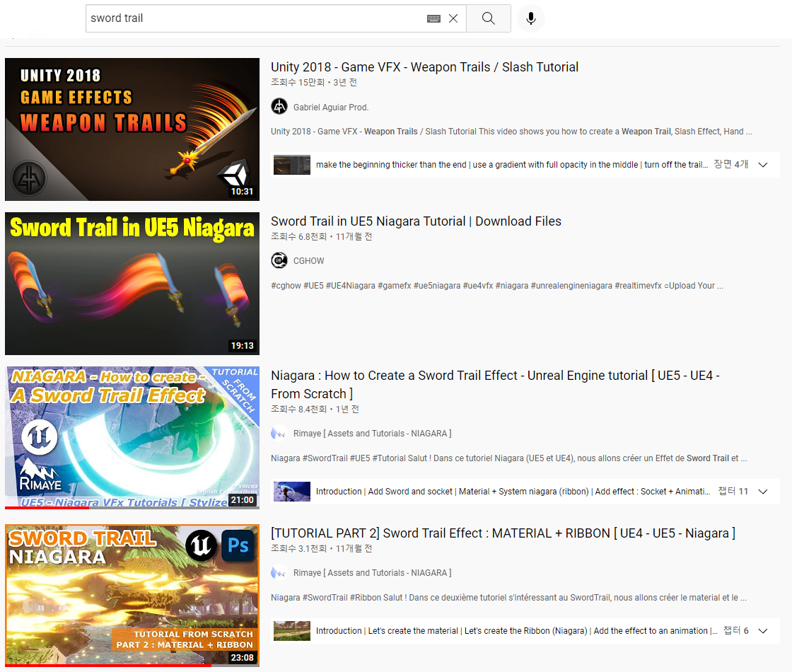Open Gabriel Aguiar Prod. channel avatar
Image resolution: width=792 pixels, height=672 pixels.
[x=279, y=107]
